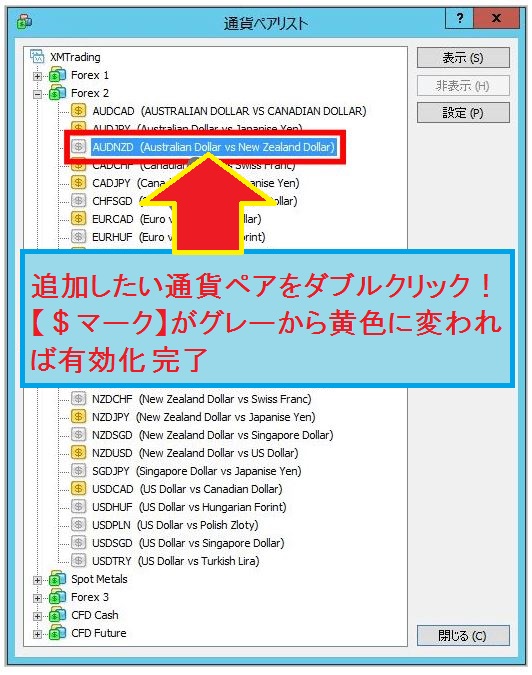The height and width of the screenshot is (675, 532).
Task: Click the help question mark button
Action: [x=460, y=18]
